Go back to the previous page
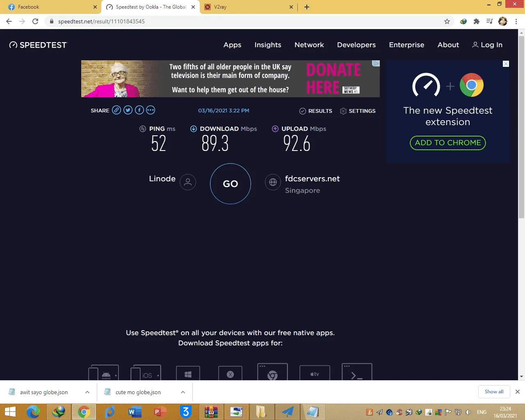The width and height of the screenshot is (525, 420). (x=9, y=21)
